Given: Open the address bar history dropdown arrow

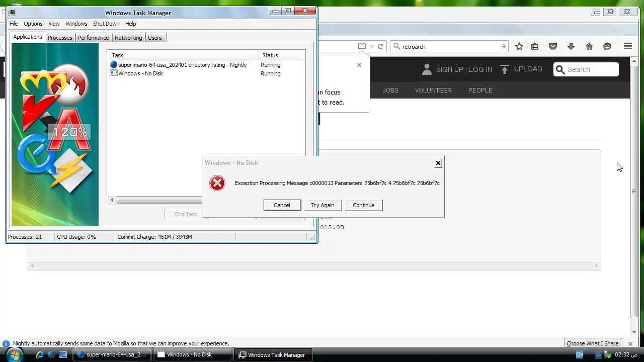Looking at the screenshot, I should click(372, 46).
